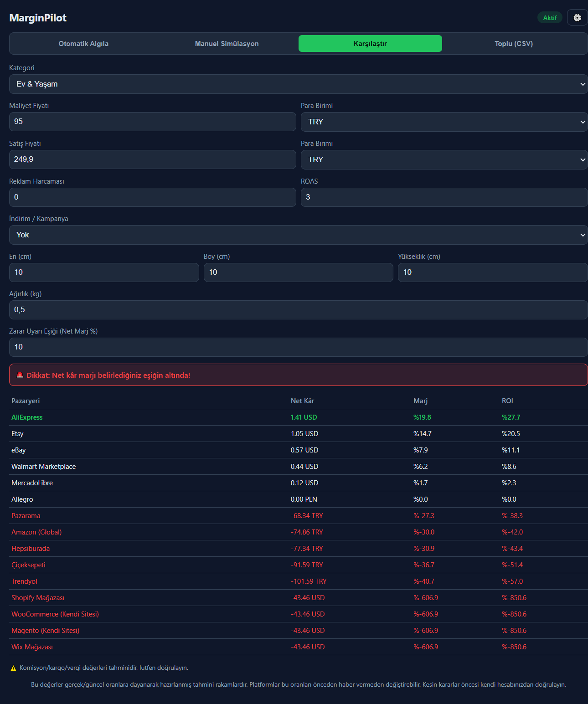Image resolution: width=588 pixels, height=704 pixels.
Task: Switch to the Otomatik Algıla tab
Action: (x=83, y=44)
